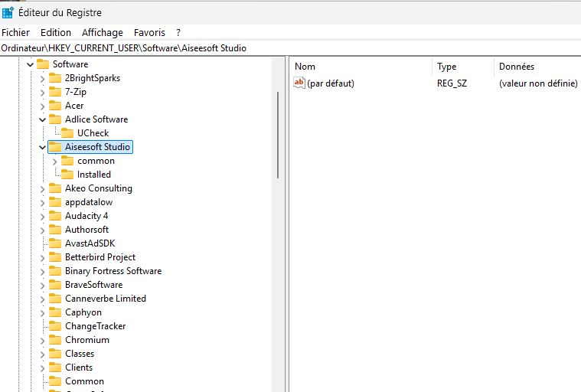Collapse the Aiseesoft Studio key
Screen dimensions: 581x392
(x=42, y=148)
